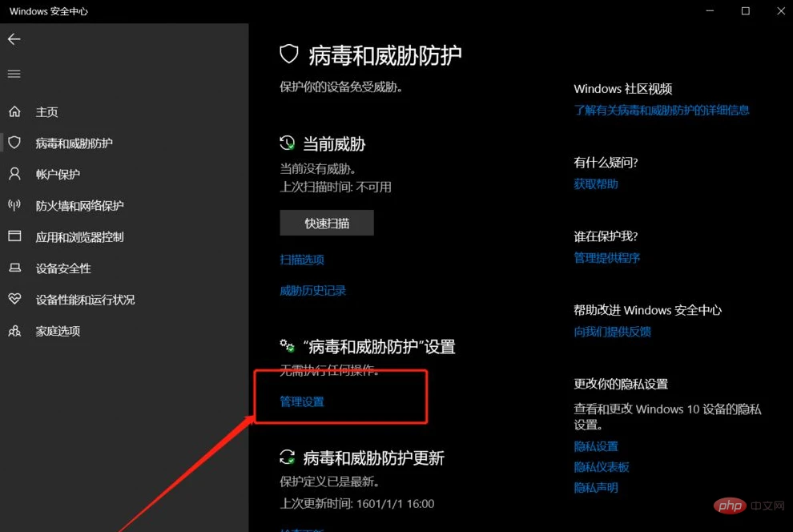
Task: Click the heart icon for 设备性能和运行状况
Action: 14,299
